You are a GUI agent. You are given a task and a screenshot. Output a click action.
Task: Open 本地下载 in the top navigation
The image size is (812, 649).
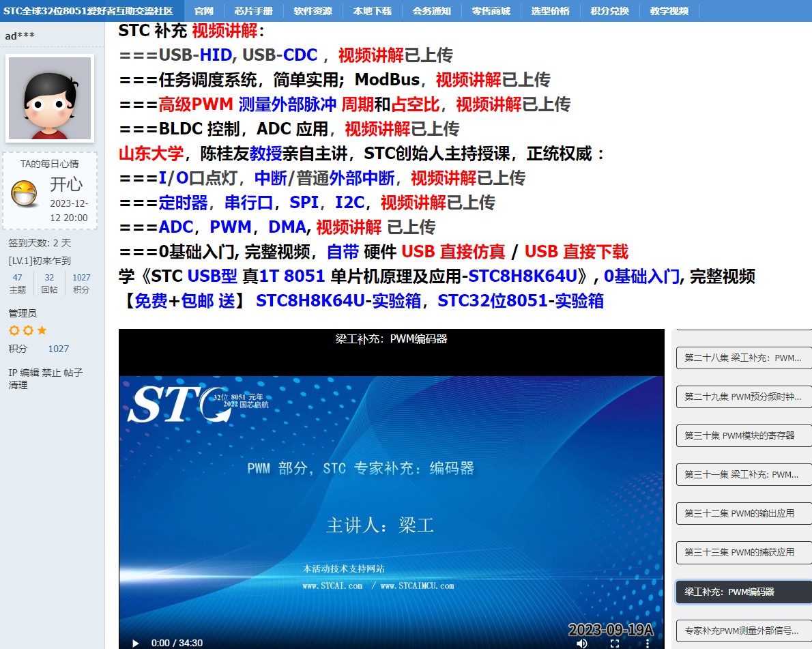click(x=373, y=11)
